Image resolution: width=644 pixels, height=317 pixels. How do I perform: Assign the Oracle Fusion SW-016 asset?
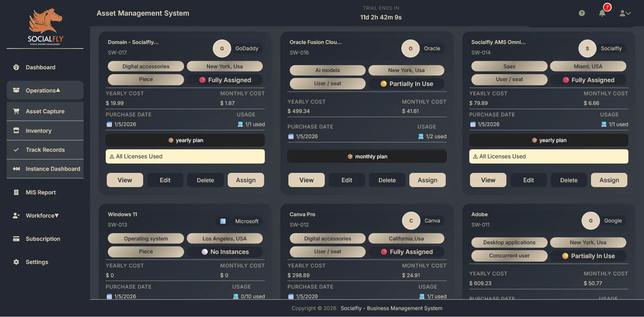click(x=427, y=180)
